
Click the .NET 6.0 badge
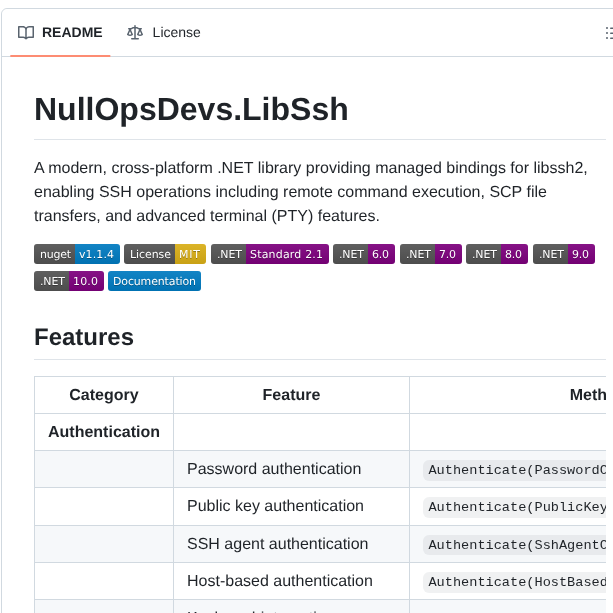(364, 254)
